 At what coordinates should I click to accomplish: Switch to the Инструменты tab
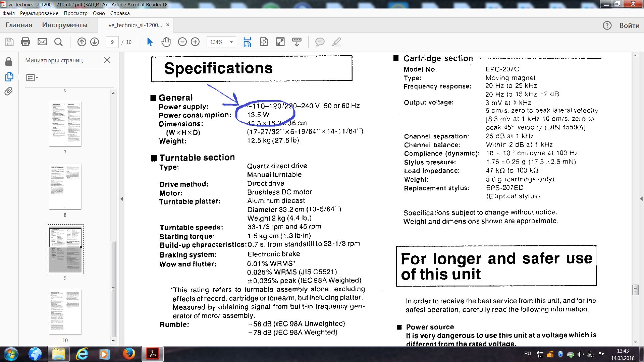(64, 25)
